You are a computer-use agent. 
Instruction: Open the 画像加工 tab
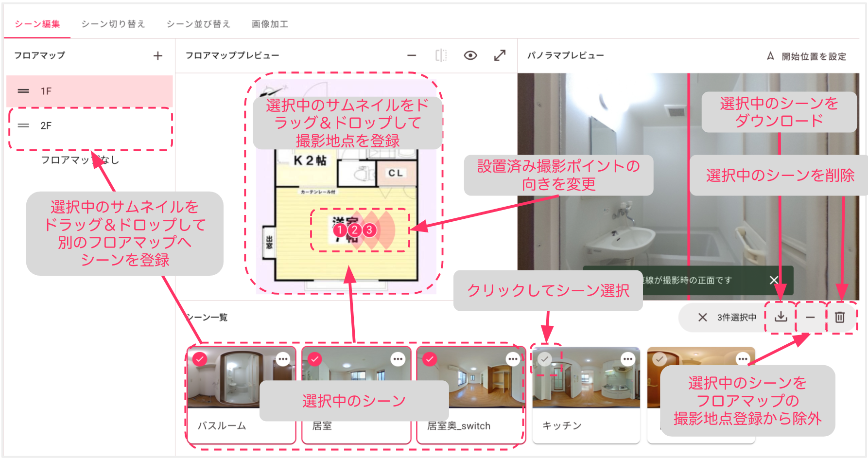(x=270, y=24)
